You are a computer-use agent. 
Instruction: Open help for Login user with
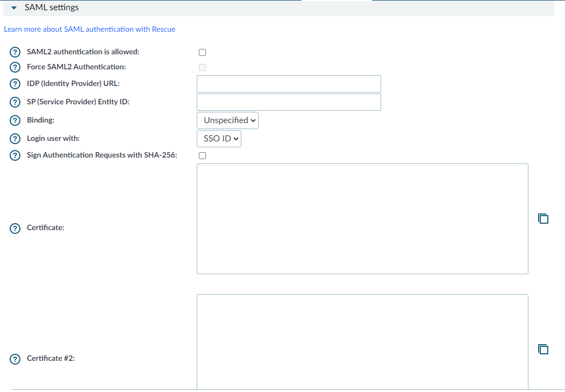[16, 139]
